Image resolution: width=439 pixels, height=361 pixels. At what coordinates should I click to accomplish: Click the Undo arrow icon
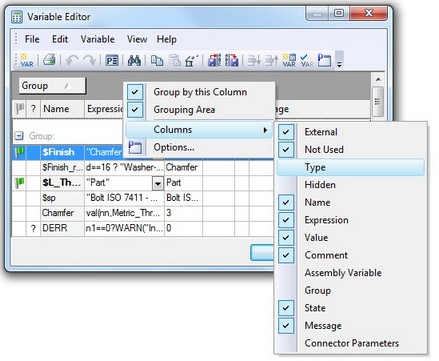tap(72, 60)
